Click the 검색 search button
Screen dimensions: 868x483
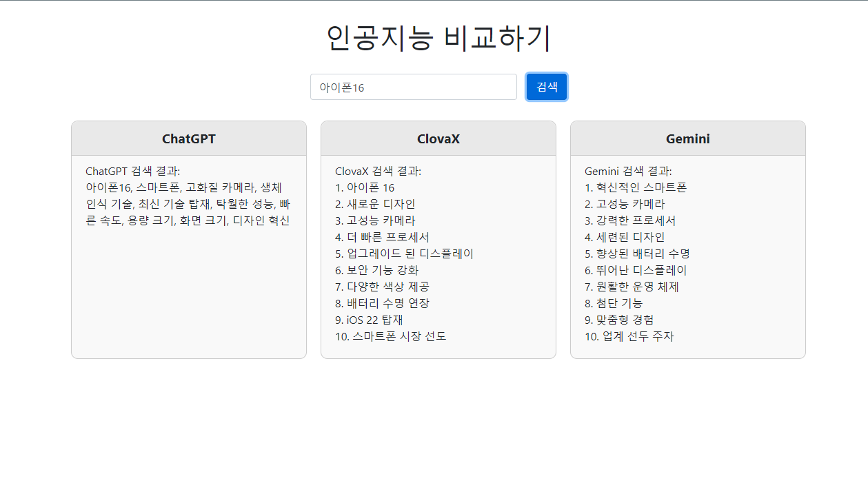pyautogui.click(x=547, y=87)
